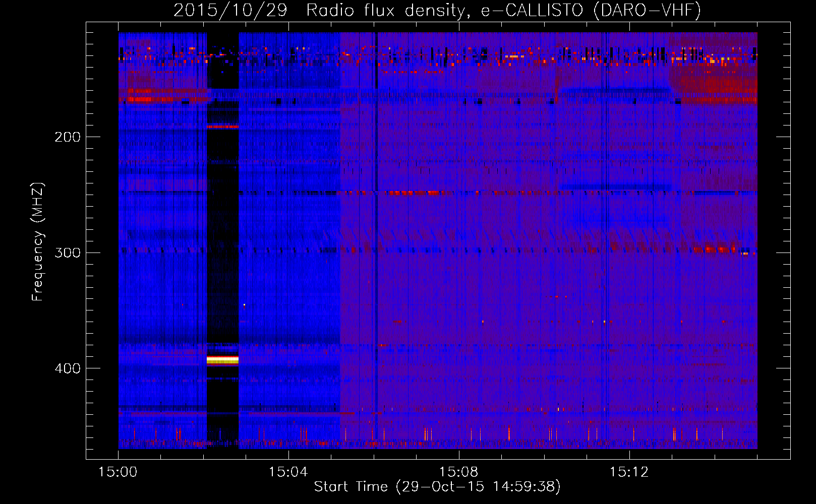Click the 15:12 time tick label
The image size is (816, 504).
point(629,472)
